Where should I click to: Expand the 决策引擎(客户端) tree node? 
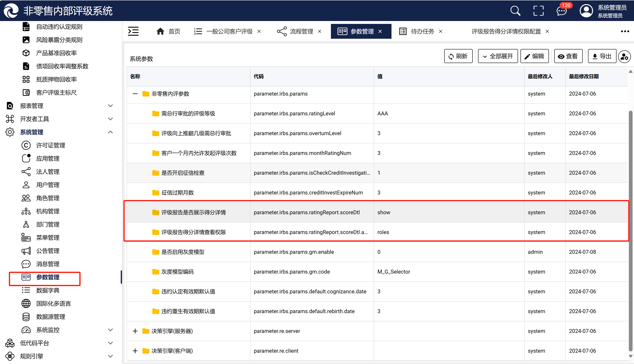click(x=135, y=351)
